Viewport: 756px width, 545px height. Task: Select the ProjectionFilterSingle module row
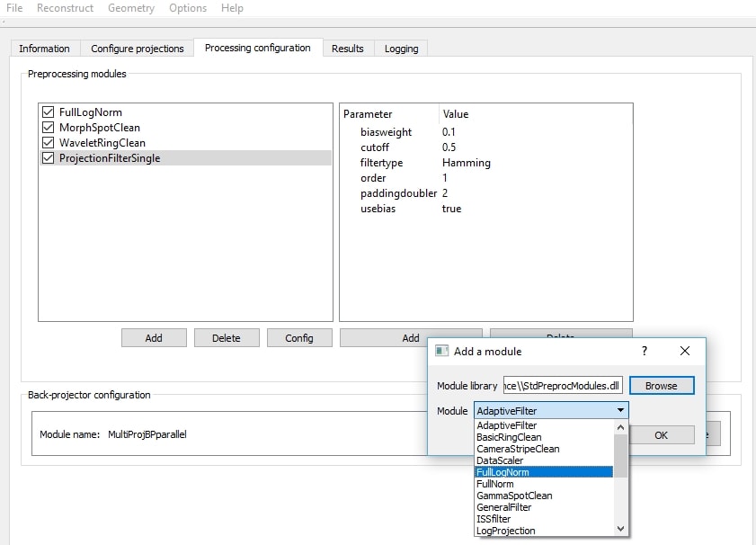pyautogui.click(x=185, y=157)
